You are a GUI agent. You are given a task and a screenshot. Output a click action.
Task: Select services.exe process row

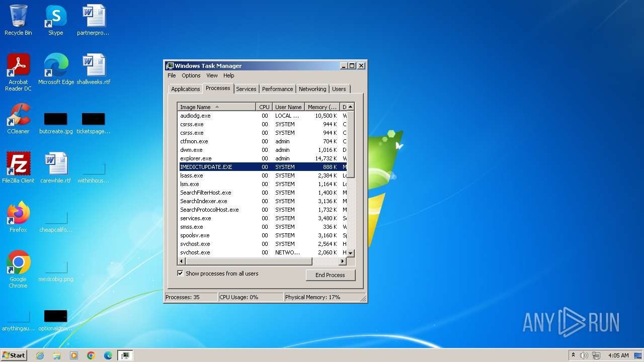(262, 218)
